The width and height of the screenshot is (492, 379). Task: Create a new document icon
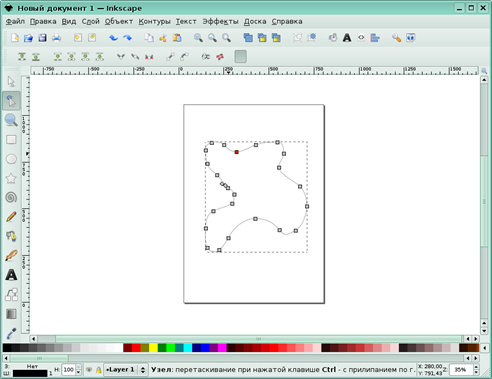(x=15, y=38)
